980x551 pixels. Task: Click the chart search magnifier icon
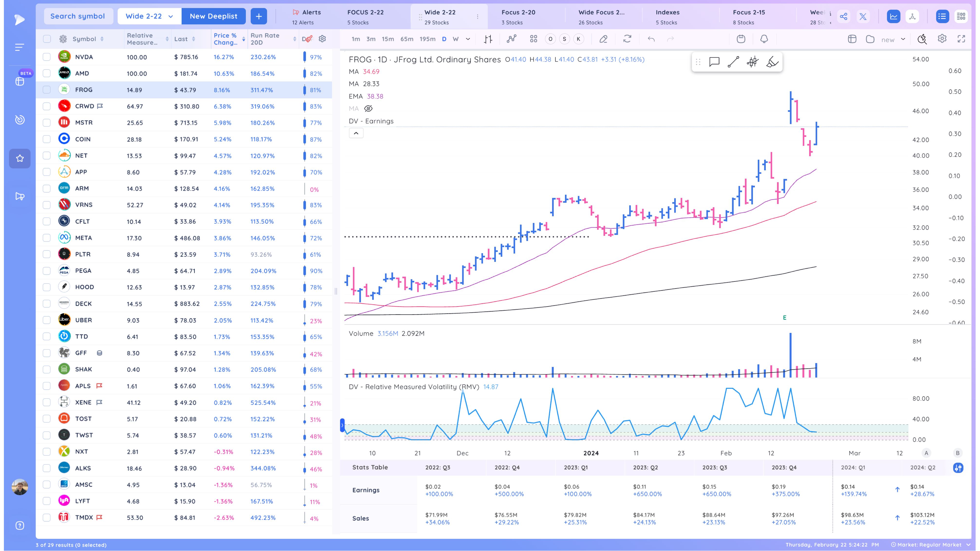click(x=922, y=39)
